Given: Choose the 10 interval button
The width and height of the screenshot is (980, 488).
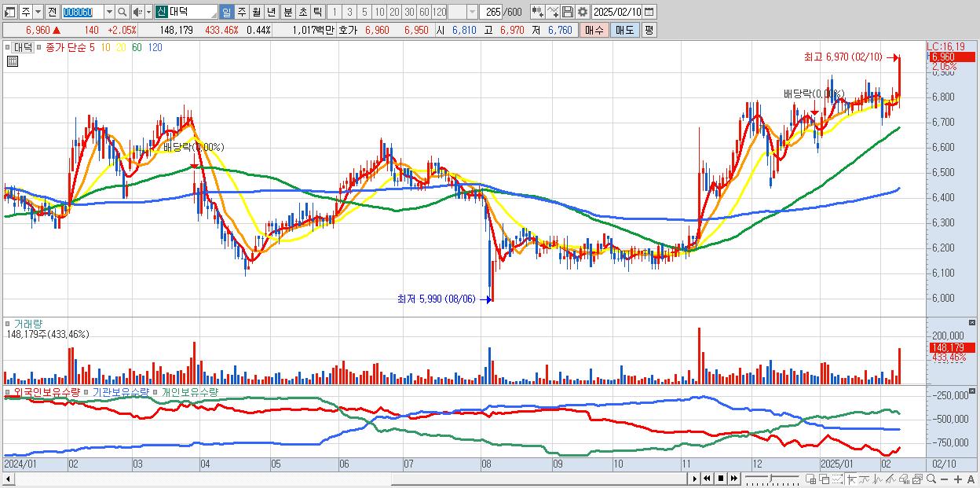Looking at the screenshot, I should [x=379, y=13].
